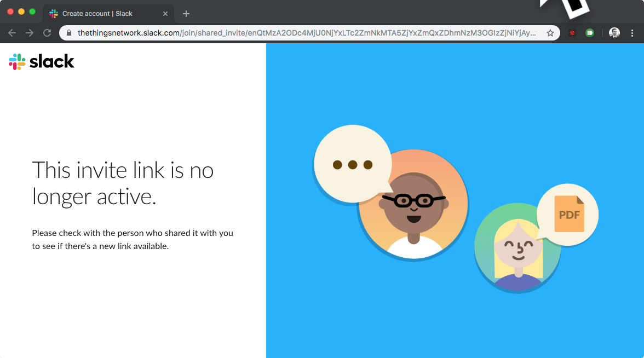Reload the Slack invite page
Image resolution: width=644 pixels, height=358 pixels.
point(47,33)
